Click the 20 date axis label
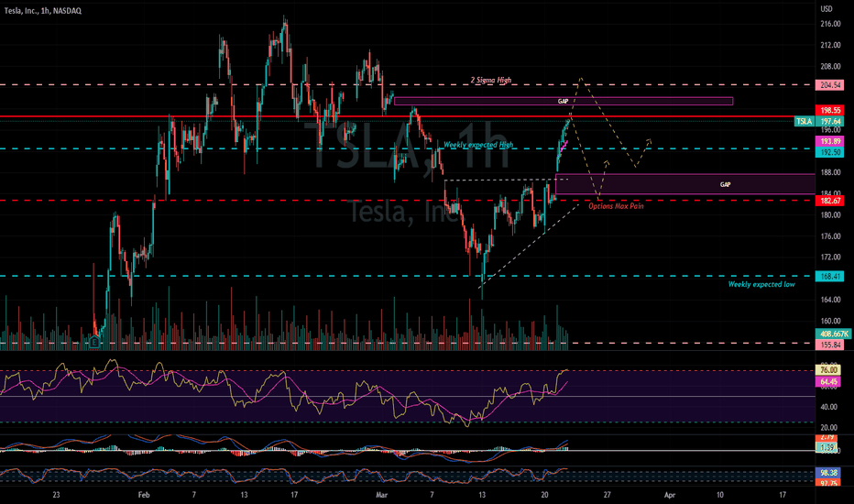The width and height of the screenshot is (854, 504). point(544,495)
